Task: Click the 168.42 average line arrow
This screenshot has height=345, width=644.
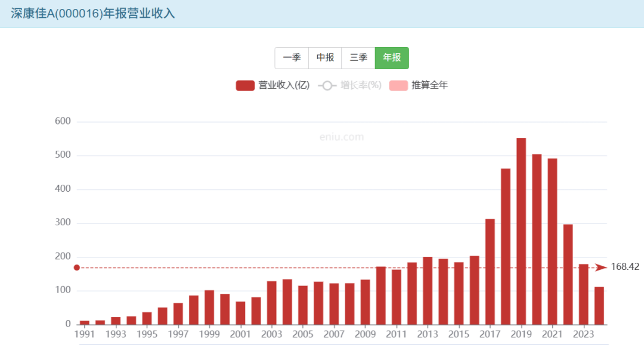Action: pyautogui.click(x=600, y=268)
